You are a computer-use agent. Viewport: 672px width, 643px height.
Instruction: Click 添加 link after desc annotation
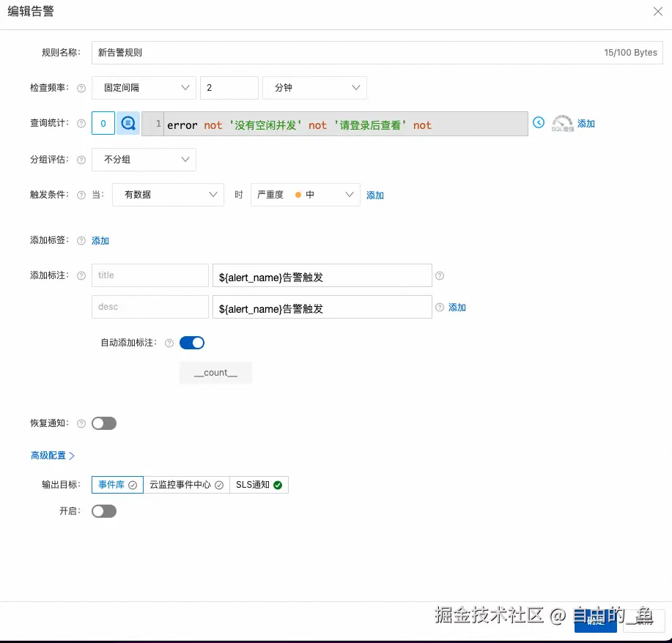(x=457, y=307)
